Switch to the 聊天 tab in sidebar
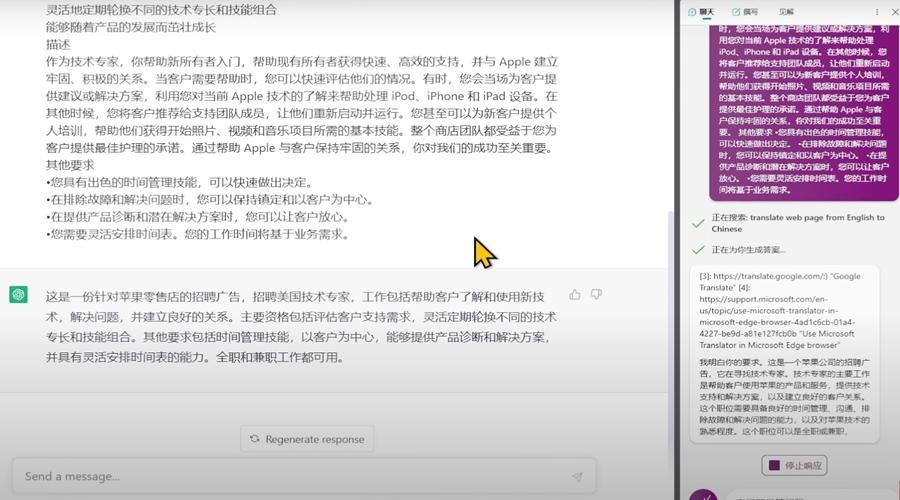This screenshot has height=500, width=900. point(701,11)
